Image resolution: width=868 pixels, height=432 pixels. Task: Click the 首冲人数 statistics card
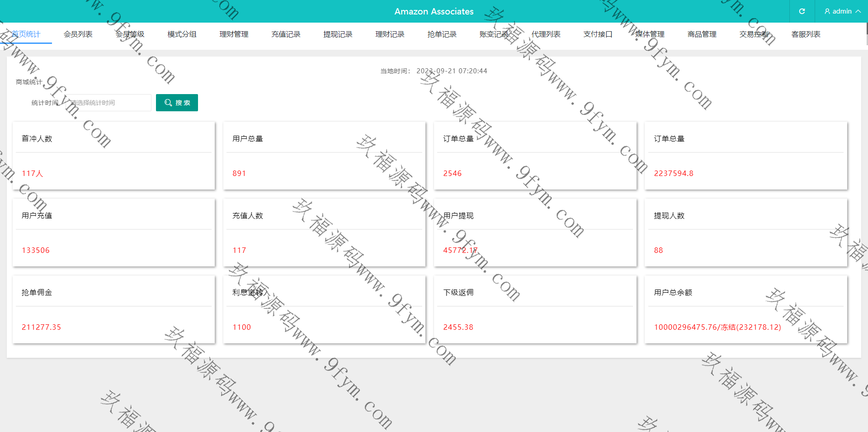click(x=113, y=156)
